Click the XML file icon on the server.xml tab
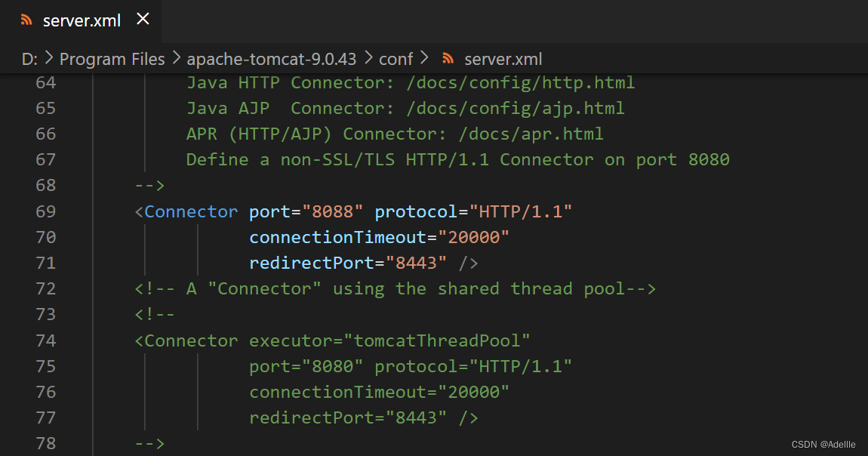The width and height of the screenshot is (868, 456). (27, 20)
